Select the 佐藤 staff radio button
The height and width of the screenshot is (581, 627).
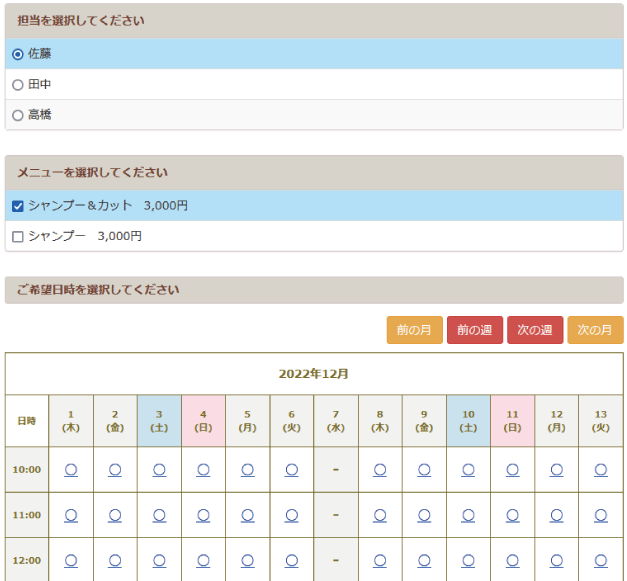click(x=18, y=54)
